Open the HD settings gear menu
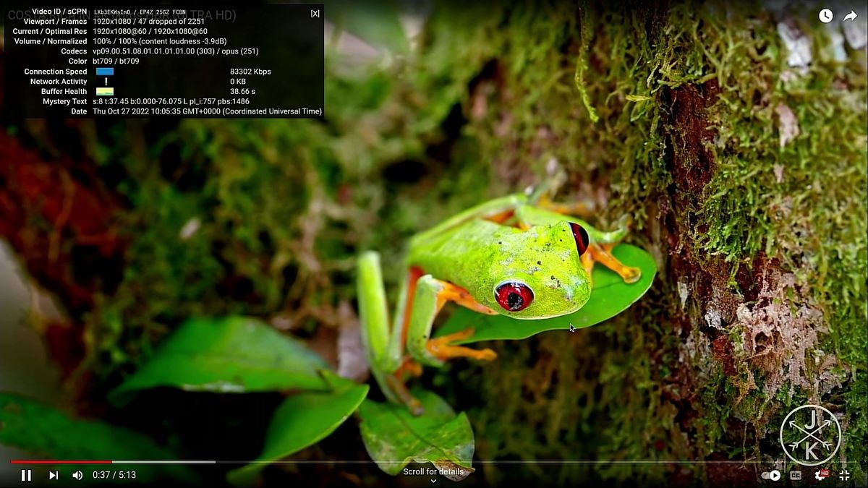The image size is (868, 488). (821, 475)
